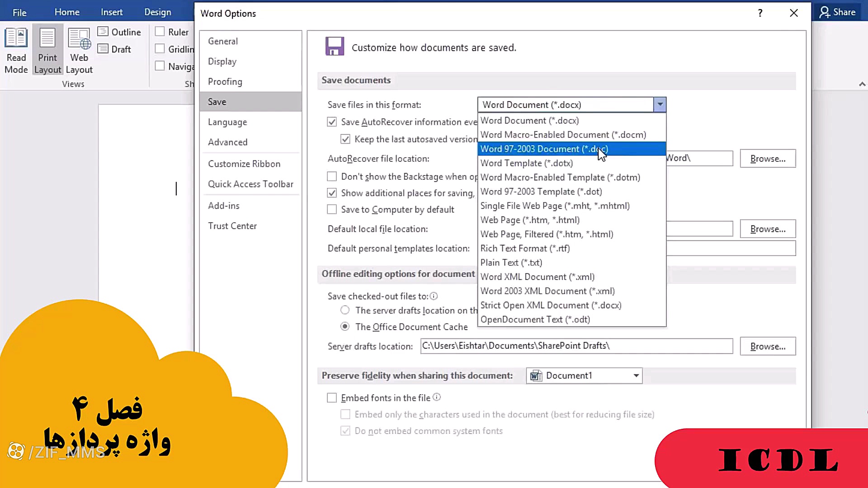This screenshot has width=868, height=488.
Task: Open Customize Ribbon category
Action: pos(250,164)
